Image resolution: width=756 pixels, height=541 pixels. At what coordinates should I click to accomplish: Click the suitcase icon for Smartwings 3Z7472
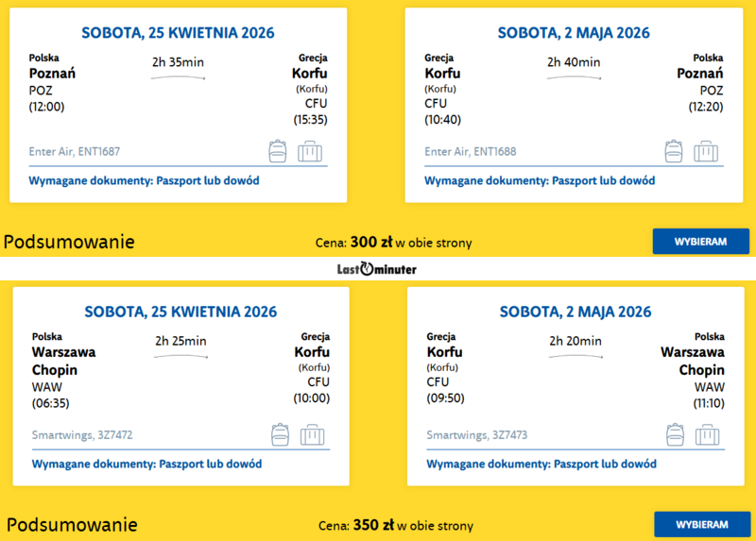(x=311, y=434)
